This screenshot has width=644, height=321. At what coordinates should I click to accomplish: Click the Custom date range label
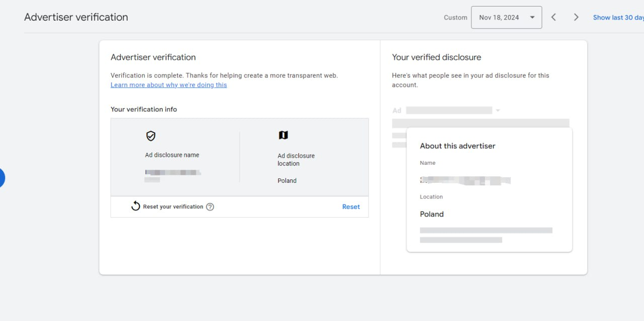455,17
